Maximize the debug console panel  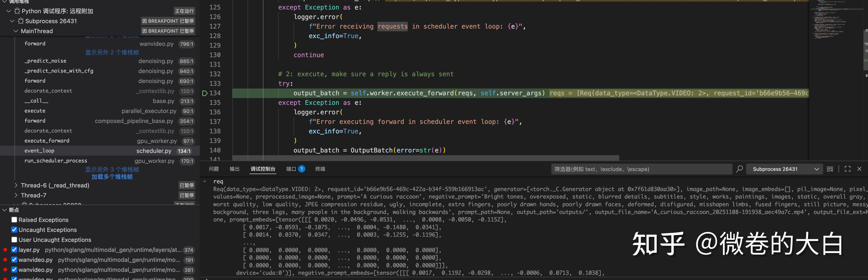(847, 169)
